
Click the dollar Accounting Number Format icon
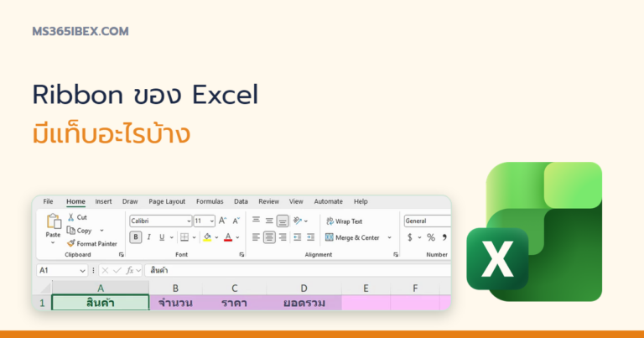(x=409, y=237)
